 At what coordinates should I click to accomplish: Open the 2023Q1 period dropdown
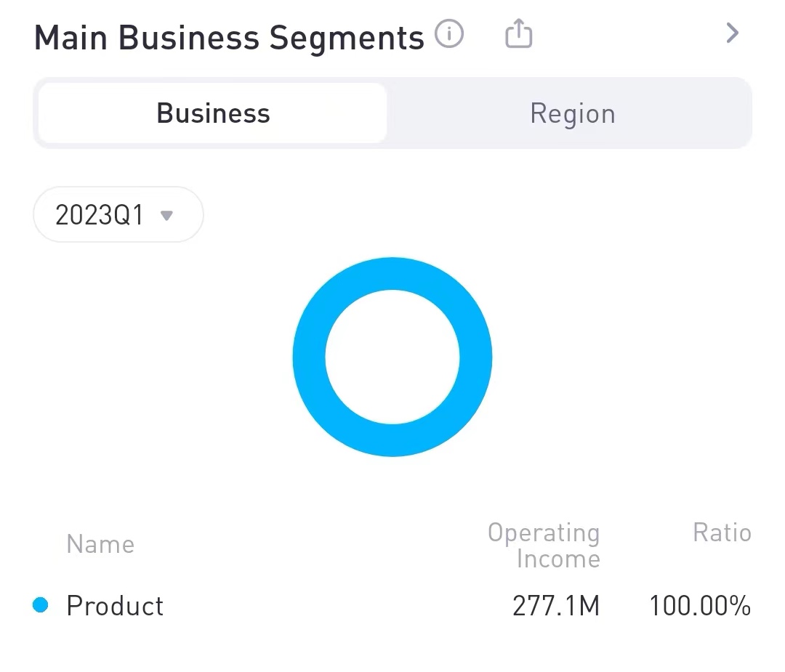[x=118, y=215]
